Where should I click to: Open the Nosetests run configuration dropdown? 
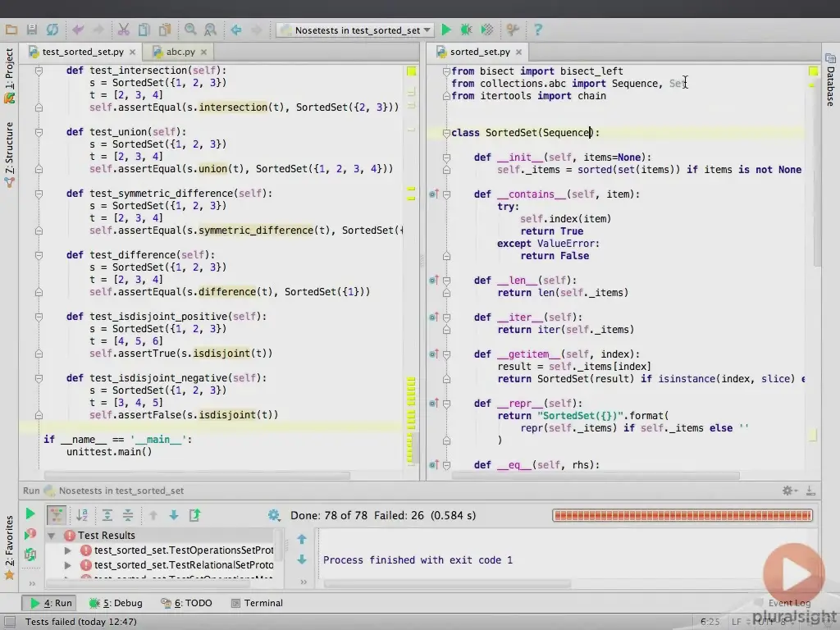[355, 30]
